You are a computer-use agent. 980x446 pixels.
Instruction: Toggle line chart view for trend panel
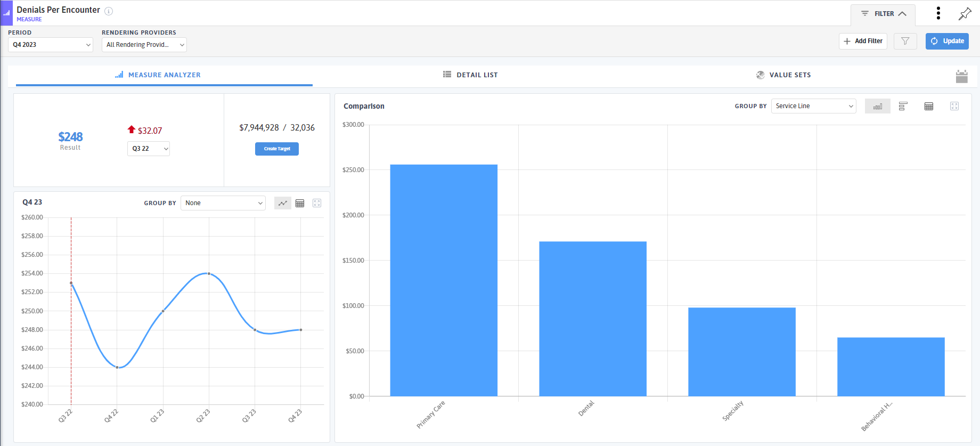[x=282, y=203]
